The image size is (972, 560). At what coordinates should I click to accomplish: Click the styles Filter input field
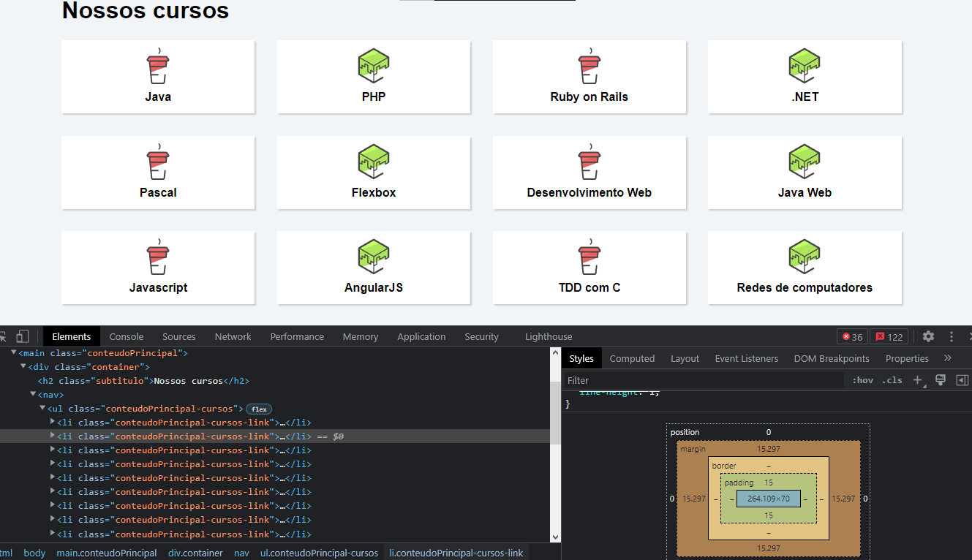coord(704,380)
